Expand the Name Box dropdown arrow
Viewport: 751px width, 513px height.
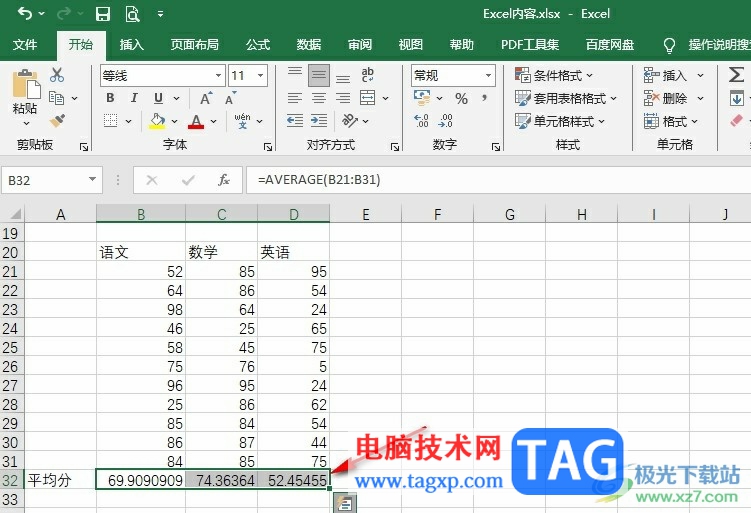click(92, 180)
